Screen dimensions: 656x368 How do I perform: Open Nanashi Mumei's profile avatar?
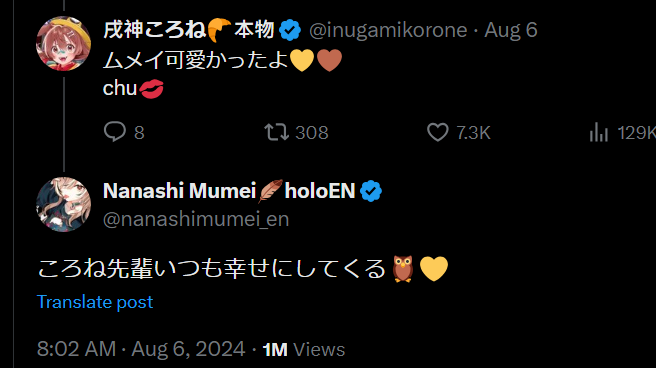[64, 204]
